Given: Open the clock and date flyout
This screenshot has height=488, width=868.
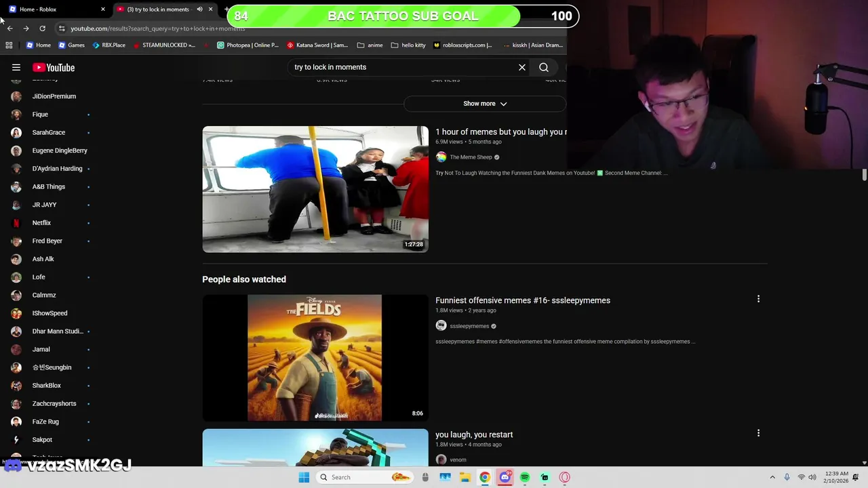Looking at the screenshot, I should 837,477.
